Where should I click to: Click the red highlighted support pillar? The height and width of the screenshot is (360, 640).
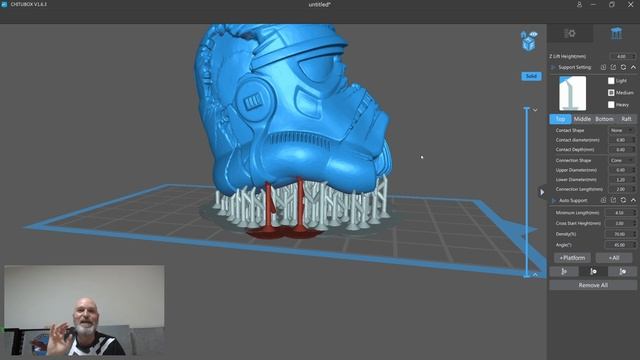tap(300, 206)
